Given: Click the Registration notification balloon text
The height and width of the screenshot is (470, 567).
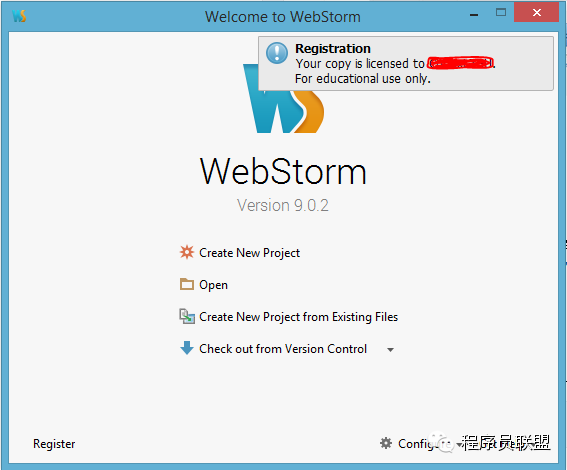Looking at the screenshot, I should (x=395, y=64).
